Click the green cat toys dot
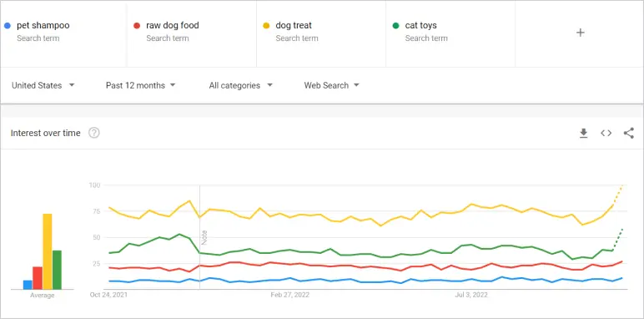 pyautogui.click(x=395, y=26)
